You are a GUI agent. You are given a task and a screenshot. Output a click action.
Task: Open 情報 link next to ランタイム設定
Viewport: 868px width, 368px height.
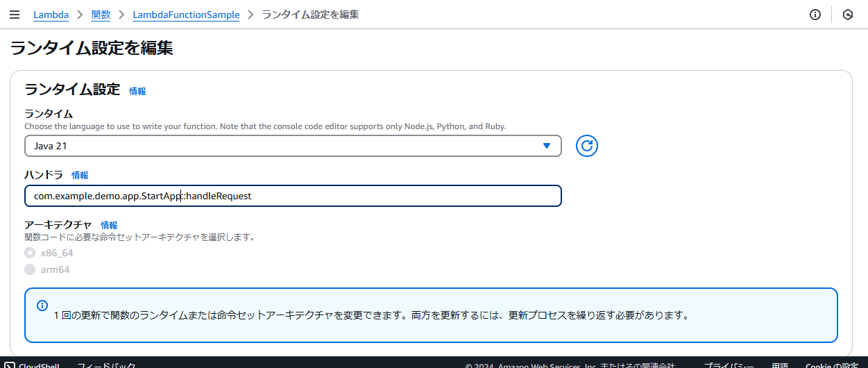pos(137,91)
